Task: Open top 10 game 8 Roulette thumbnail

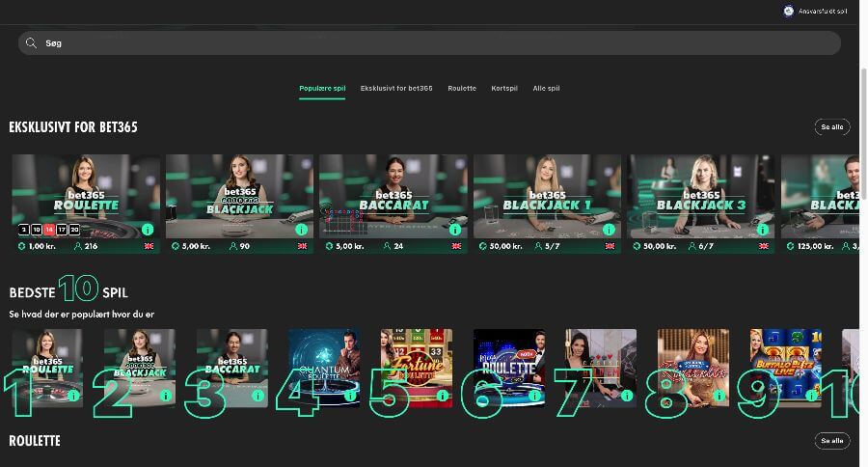Action: 693,368
